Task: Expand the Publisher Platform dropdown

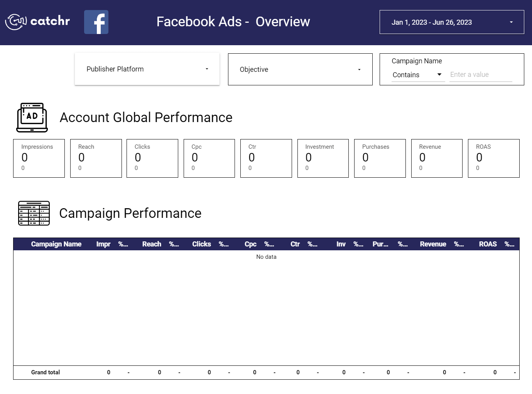Action: (x=147, y=69)
